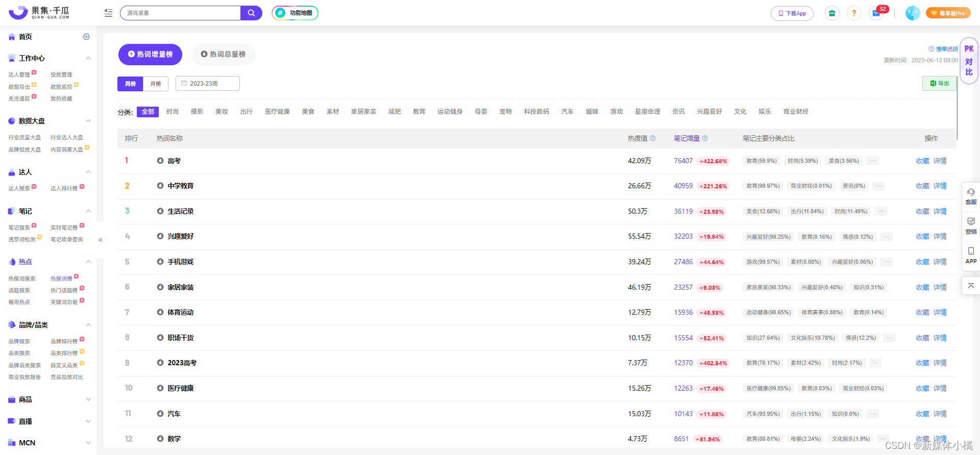Select 全部 category filter

click(x=148, y=112)
